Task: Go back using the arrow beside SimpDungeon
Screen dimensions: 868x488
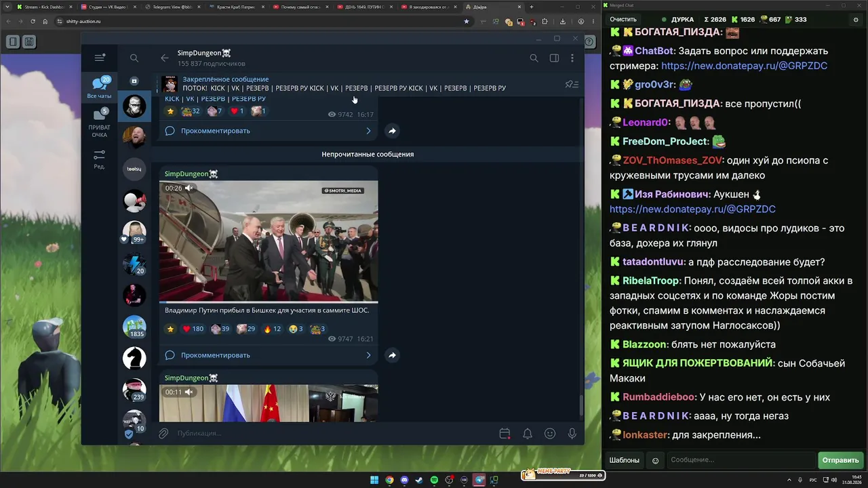Action: pos(165,58)
